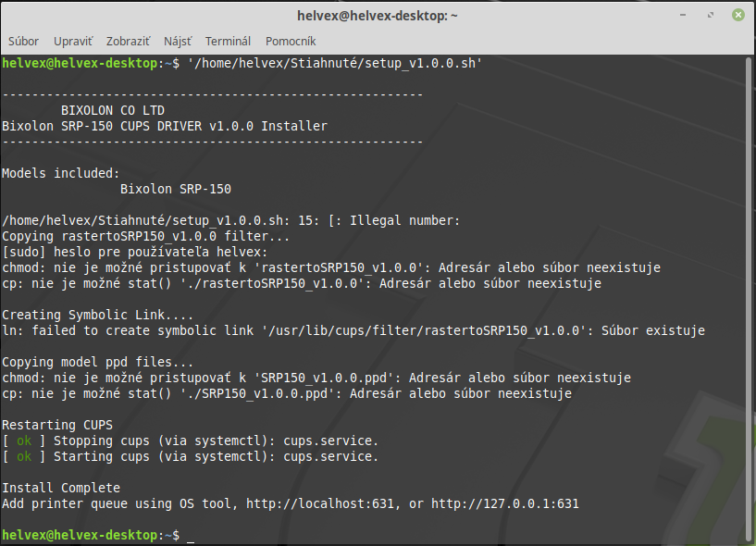The height and width of the screenshot is (546, 756).
Task: Minimize the terminal window
Action: click(x=683, y=16)
